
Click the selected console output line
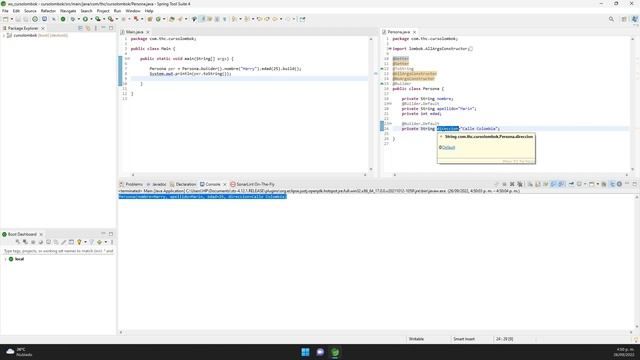coord(203,196)
